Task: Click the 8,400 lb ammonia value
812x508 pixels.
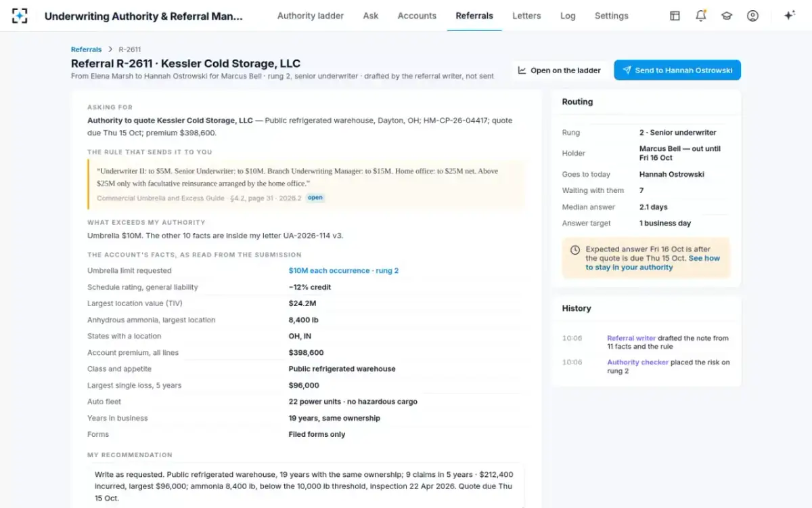Action: pos(304,320)
